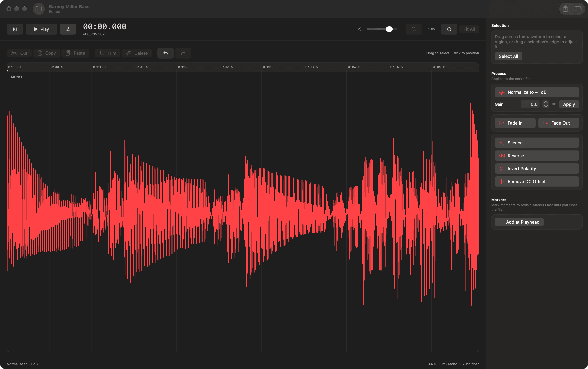Open file via folder icon
The height and width of the screenshot is (369, 588).
39,9
